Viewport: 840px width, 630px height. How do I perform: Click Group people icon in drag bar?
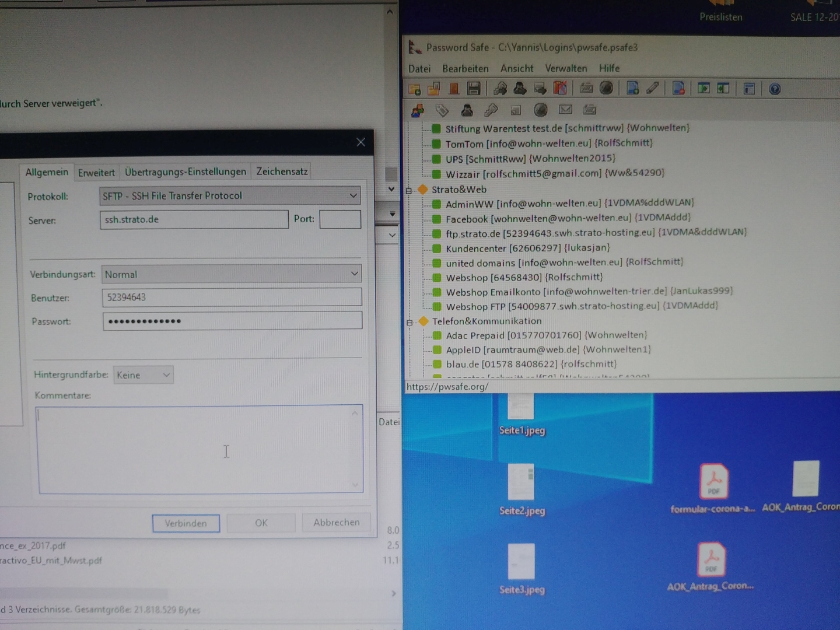tap(418, 110)
